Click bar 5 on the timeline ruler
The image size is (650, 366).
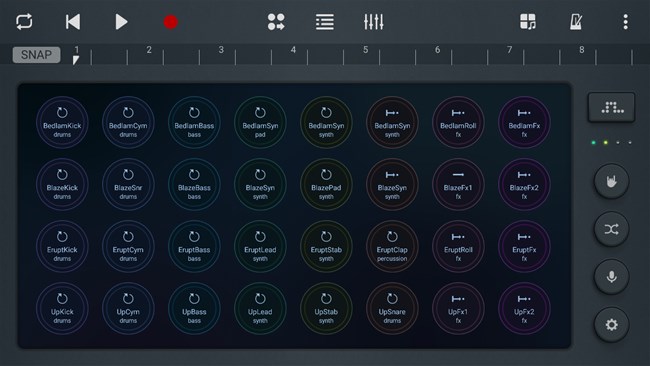(365, 50)
